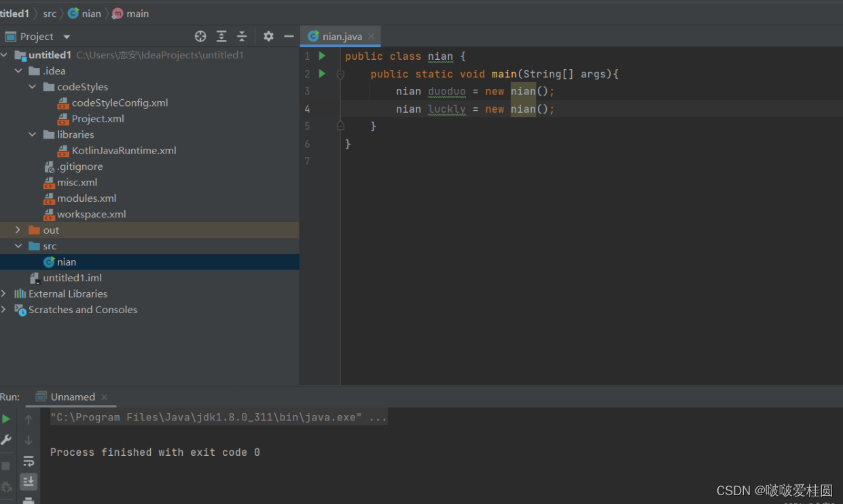
Task: Click src in the breadcrumb bar
Action: 49,13
